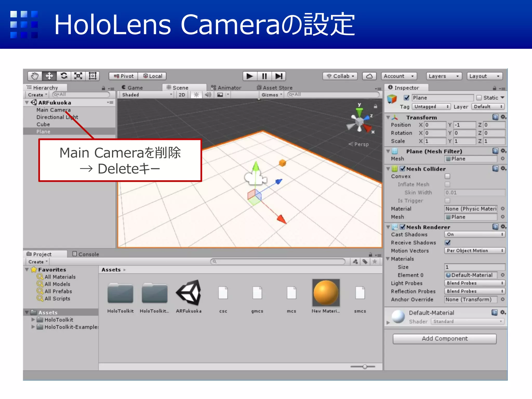The width and height of the screenshot is (532, 399).
Task: Switch to the Asset Store tab
Action: (275, 88)
